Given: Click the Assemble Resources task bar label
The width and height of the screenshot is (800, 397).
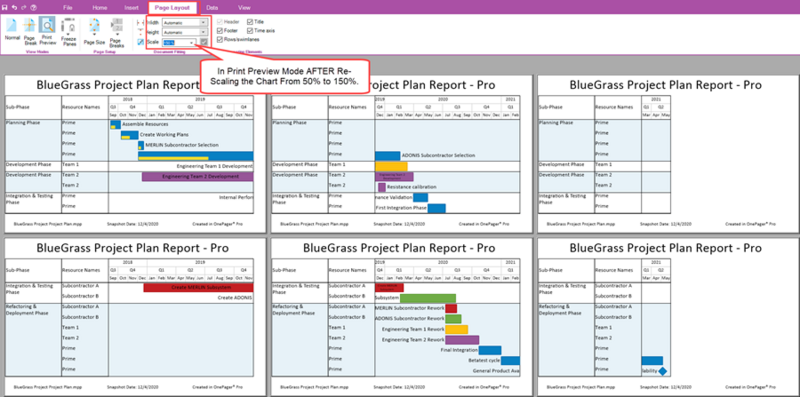Looking at the screenshot, I should tap(145, 124).
